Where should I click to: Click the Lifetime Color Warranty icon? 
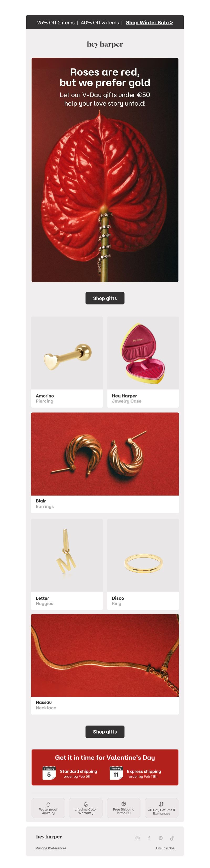tap(86, 804)
